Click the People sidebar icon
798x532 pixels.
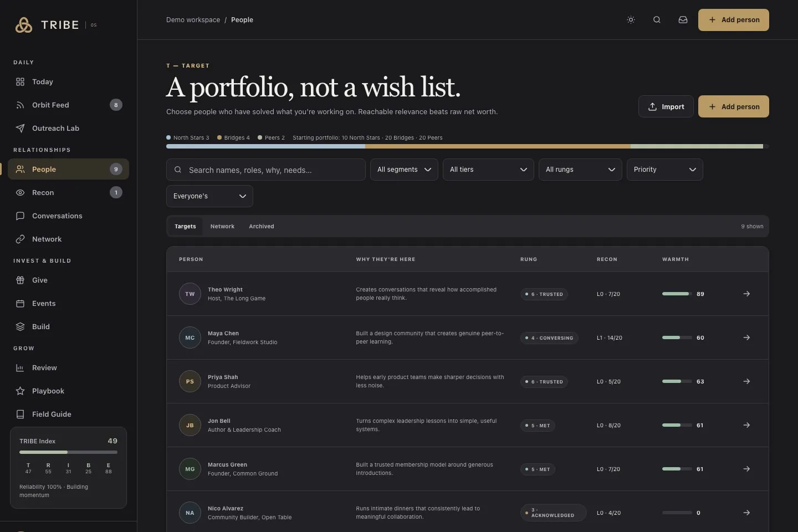21,169
